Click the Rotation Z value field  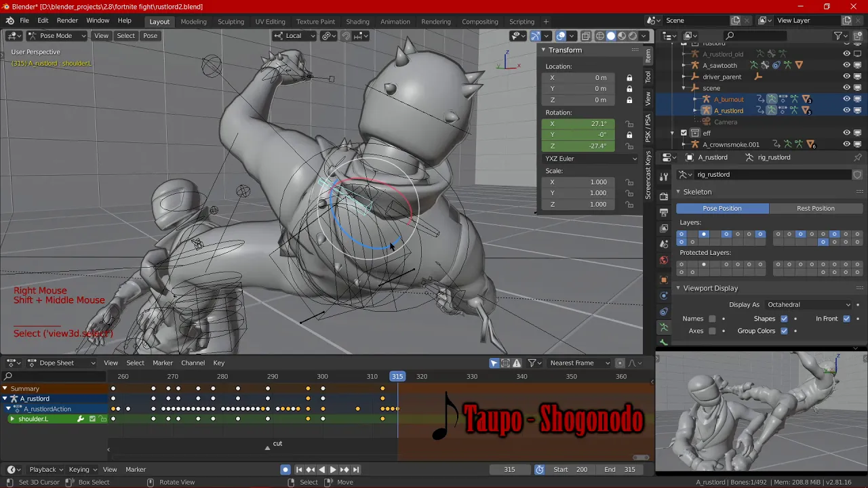578,146
